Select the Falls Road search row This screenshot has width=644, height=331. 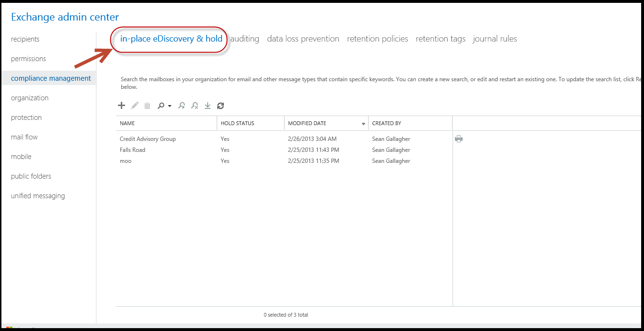click(284, 150)
